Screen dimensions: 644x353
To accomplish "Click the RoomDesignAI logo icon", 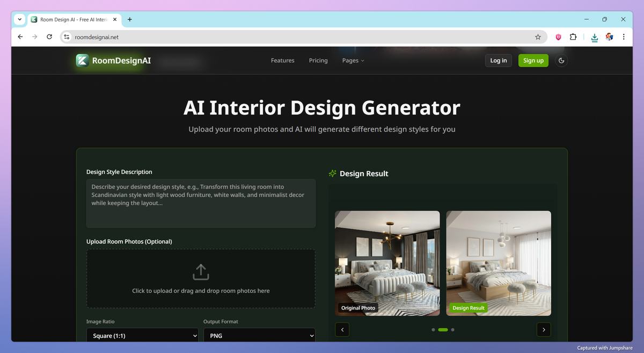I will click(82, 60).
